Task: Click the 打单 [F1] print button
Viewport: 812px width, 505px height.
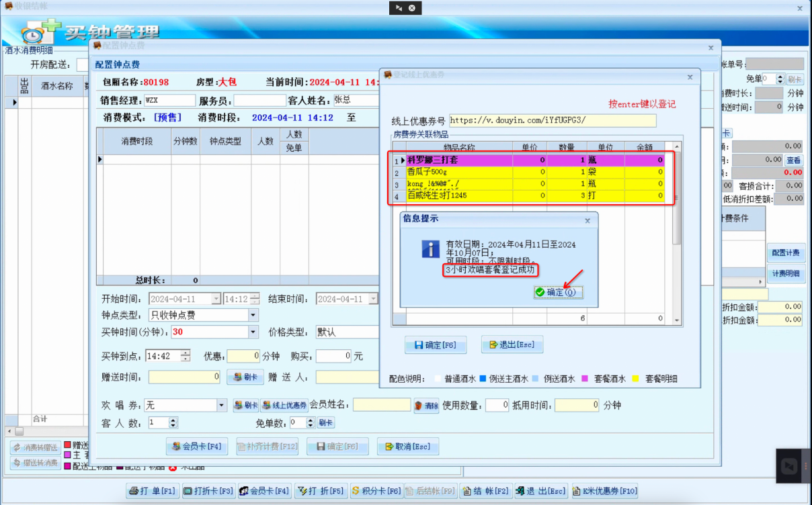Action: pyautogui.click(x=153, y=491)
